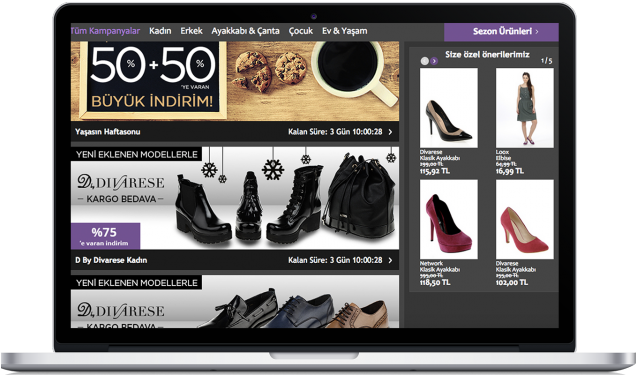Open the Yaşasın Haftasonu campaign link
The width and height of the screenshot is (637, 375).
tap(108, 132)
